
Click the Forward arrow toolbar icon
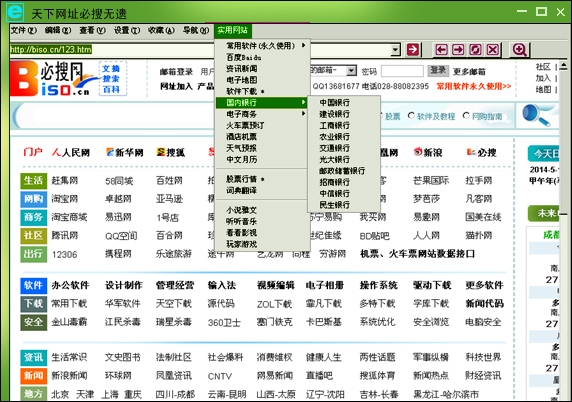point(458,49)
